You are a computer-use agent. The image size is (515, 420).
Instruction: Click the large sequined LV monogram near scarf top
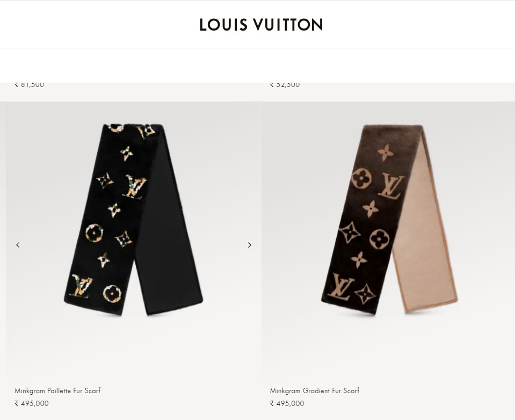[135, 186]
